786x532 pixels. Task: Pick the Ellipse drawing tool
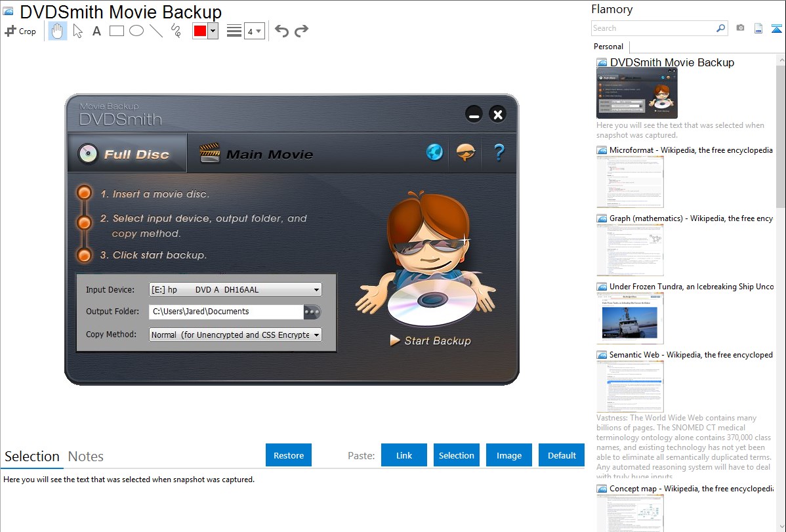click(x=136, y=31)
